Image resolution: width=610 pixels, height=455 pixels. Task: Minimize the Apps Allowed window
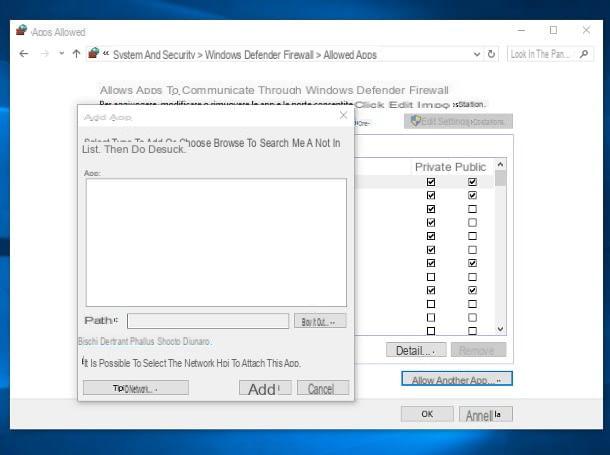(521, 30)
